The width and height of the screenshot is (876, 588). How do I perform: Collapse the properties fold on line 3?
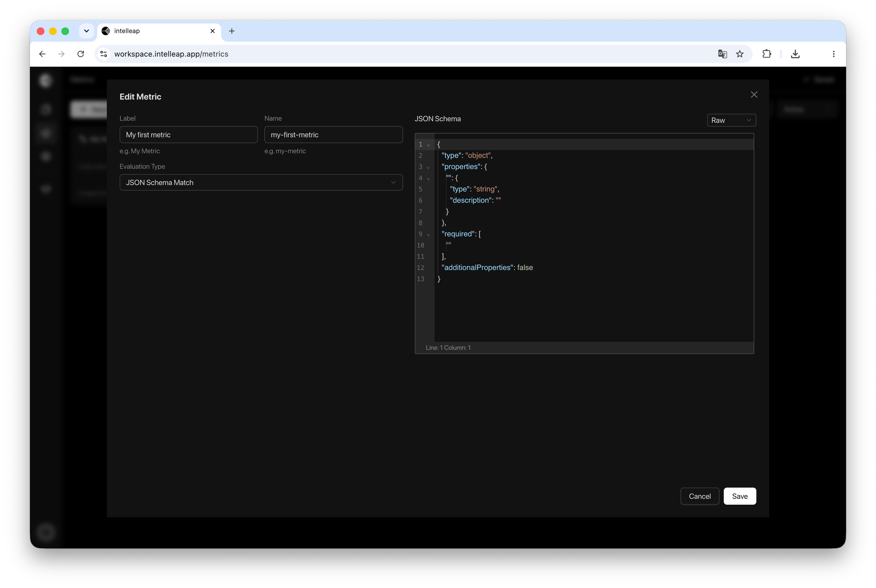pos(428,167)
